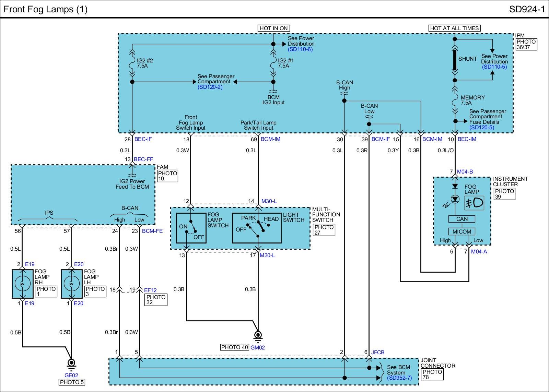Screen dimensions: 549x392
Task: Click the IG2 #1 7.5A fuse symbol
Action: [x=273, y=63]
